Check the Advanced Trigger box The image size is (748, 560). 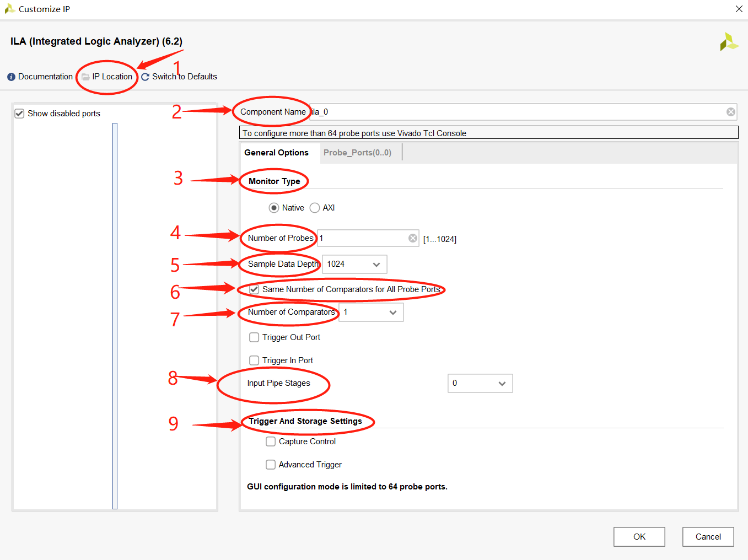(x=271, y=465)
